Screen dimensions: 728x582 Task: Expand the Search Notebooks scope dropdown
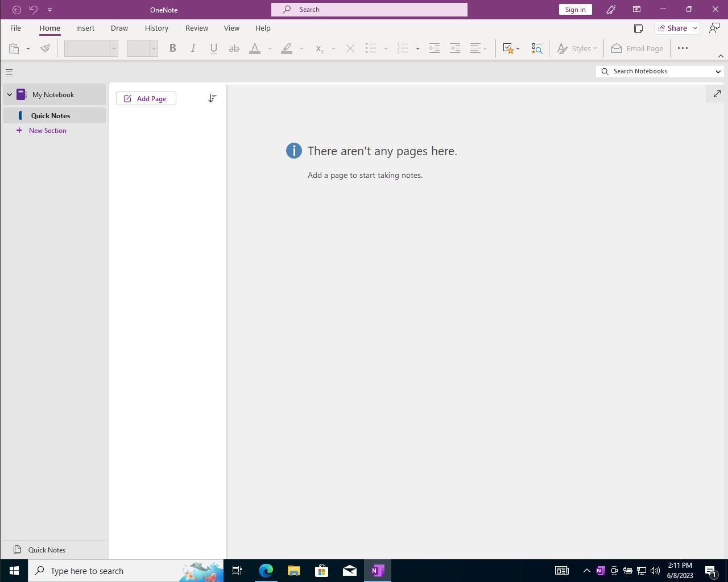[x=718, y=72]
